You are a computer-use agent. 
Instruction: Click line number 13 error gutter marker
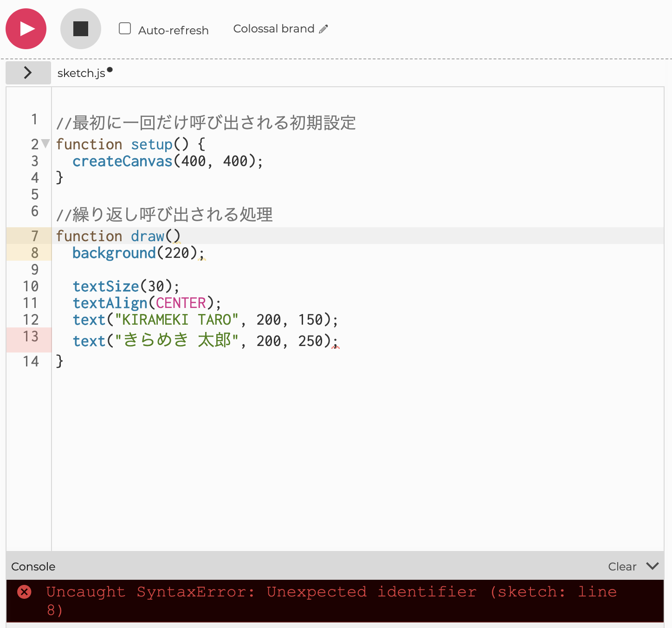coord(31,337)
